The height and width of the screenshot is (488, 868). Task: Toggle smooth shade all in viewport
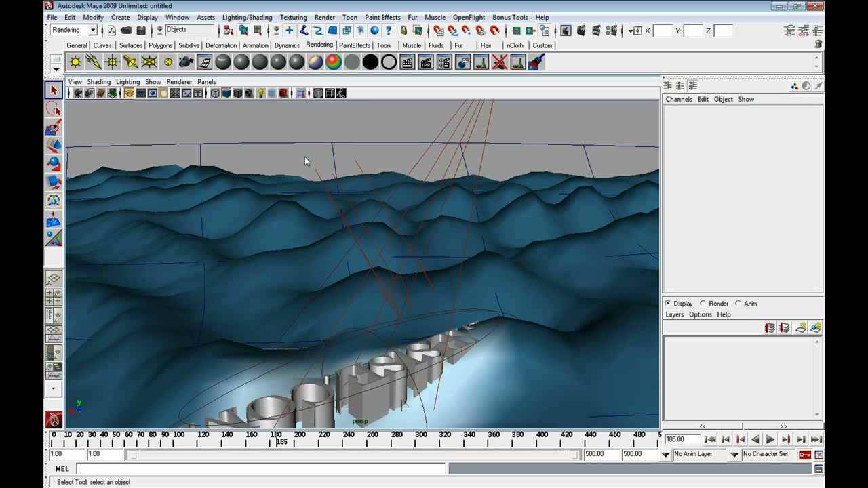(x=226, y=94)
